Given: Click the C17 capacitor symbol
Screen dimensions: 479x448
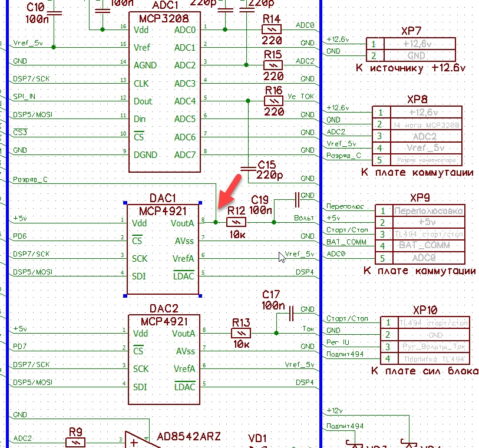Looking at the screenshot, I should [x=290, y=314].
